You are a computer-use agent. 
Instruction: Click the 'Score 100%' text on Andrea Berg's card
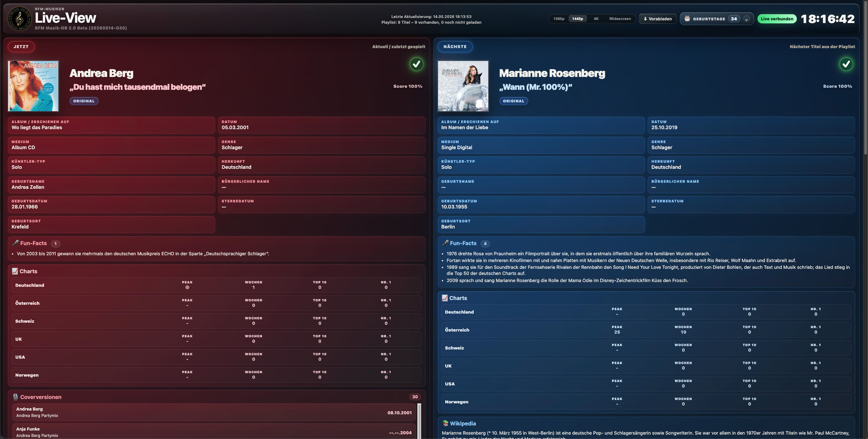tap(408, 86)
